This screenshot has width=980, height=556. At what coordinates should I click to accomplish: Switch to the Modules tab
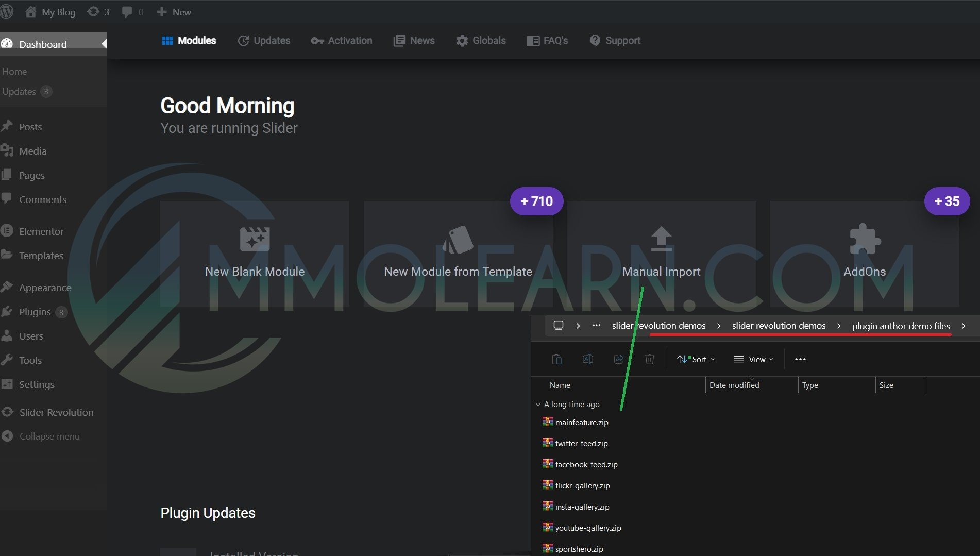click(189, 40)
